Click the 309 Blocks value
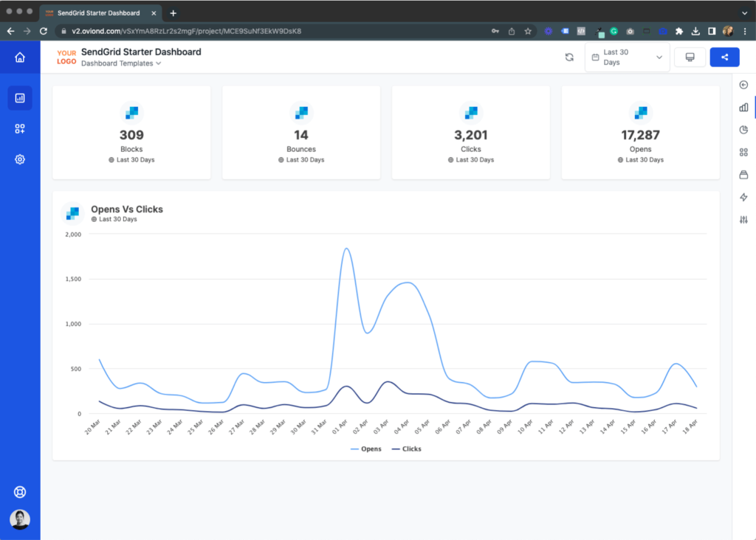 131,135
